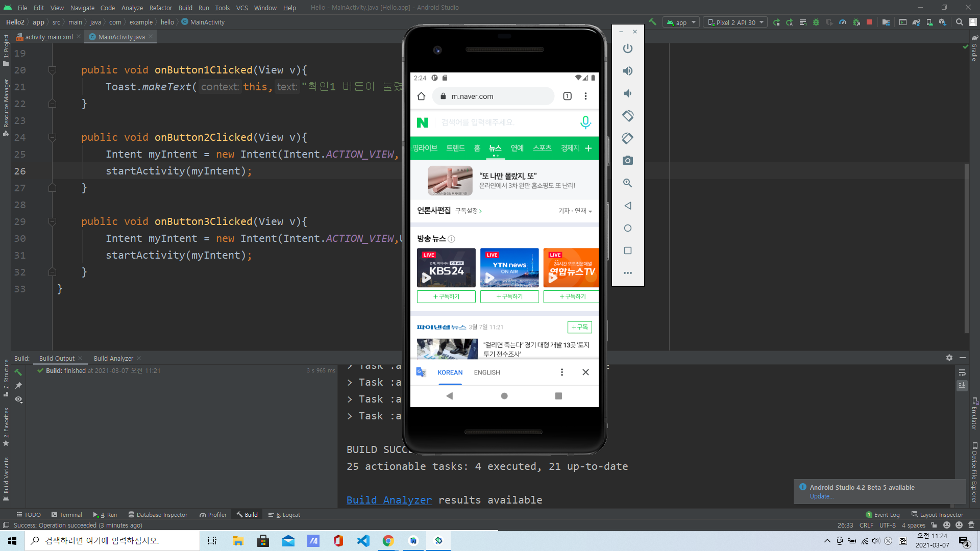Switch to Build Analyzer tab
This screenshot has height=551, width=980.
(113, 358)
